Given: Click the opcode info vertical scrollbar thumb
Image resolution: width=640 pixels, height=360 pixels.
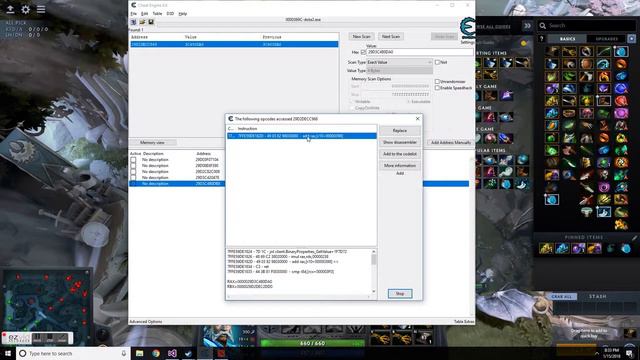Looking at the screenshot, I should [373, 260].
